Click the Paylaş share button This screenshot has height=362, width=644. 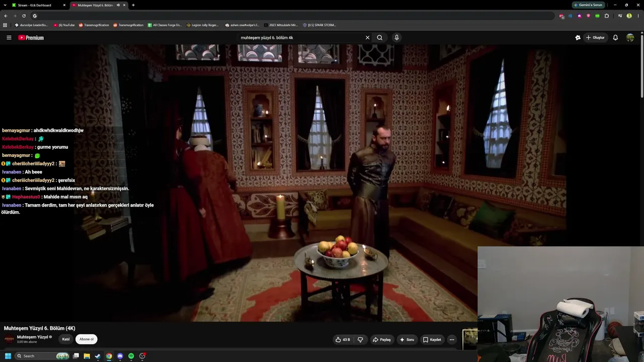382,340
